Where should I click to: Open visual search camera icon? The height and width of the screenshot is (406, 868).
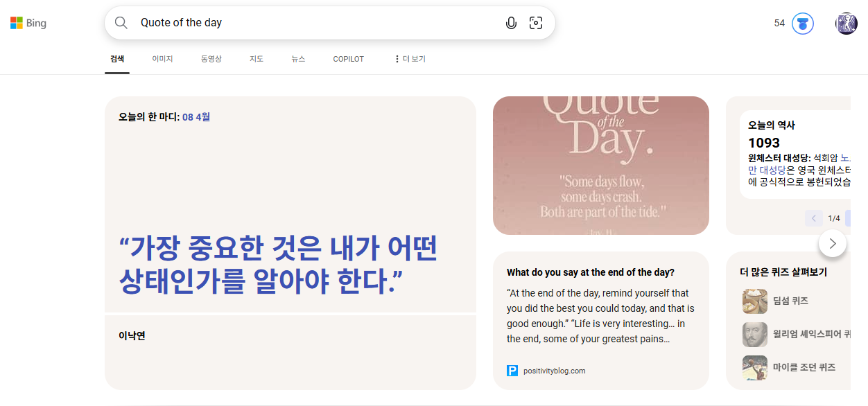point(536,23)
